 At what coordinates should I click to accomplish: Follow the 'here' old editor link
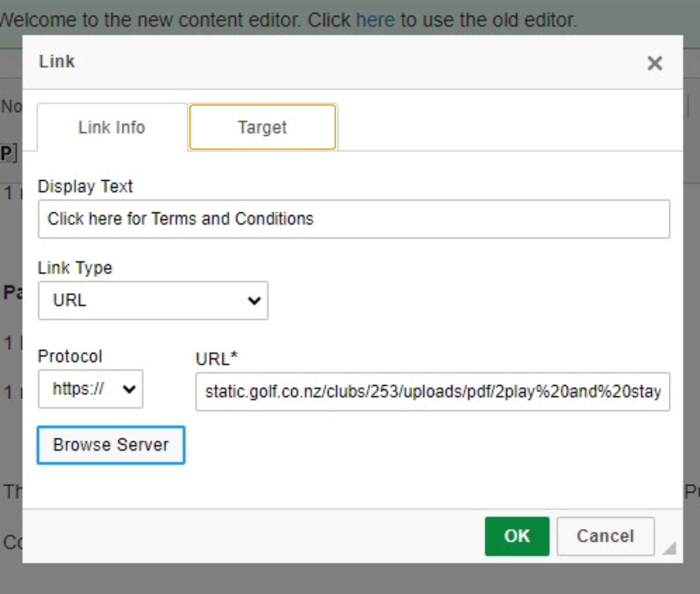pyautogui.click(x=375, y=20)
